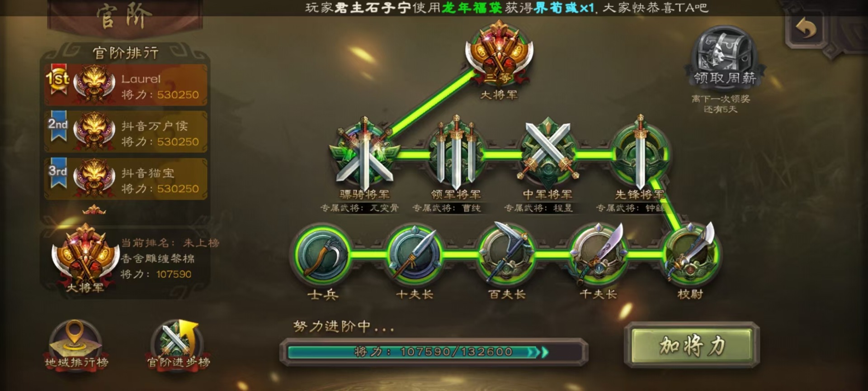Open the 中军将军 crossed swords emblem

[547, 154]
